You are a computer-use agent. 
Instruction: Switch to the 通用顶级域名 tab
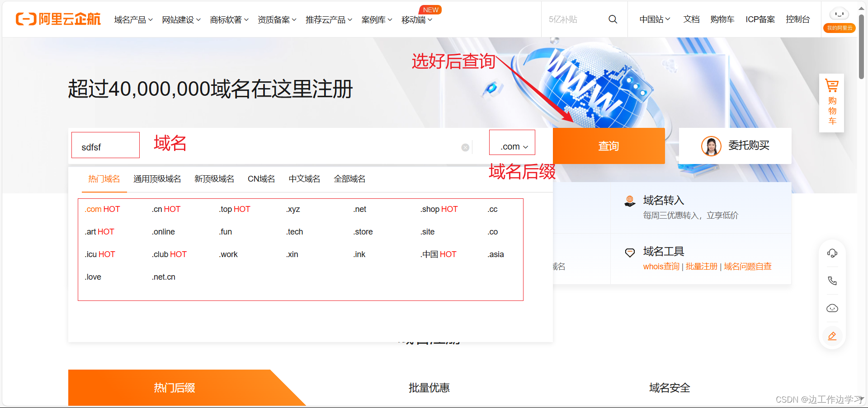click(157, 179)
